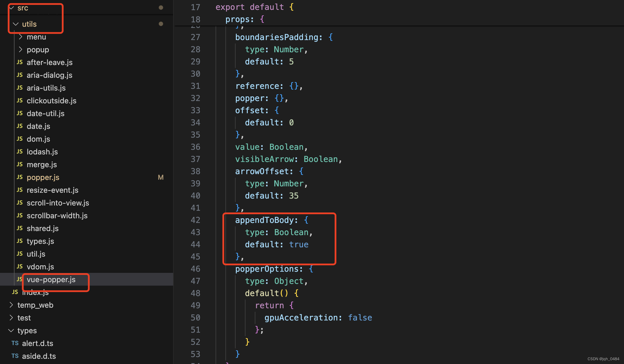The width and height of the screenshot is (624, 364).
Task: Click the TS icon beside aside.d.ts
Action: point(15,356)
